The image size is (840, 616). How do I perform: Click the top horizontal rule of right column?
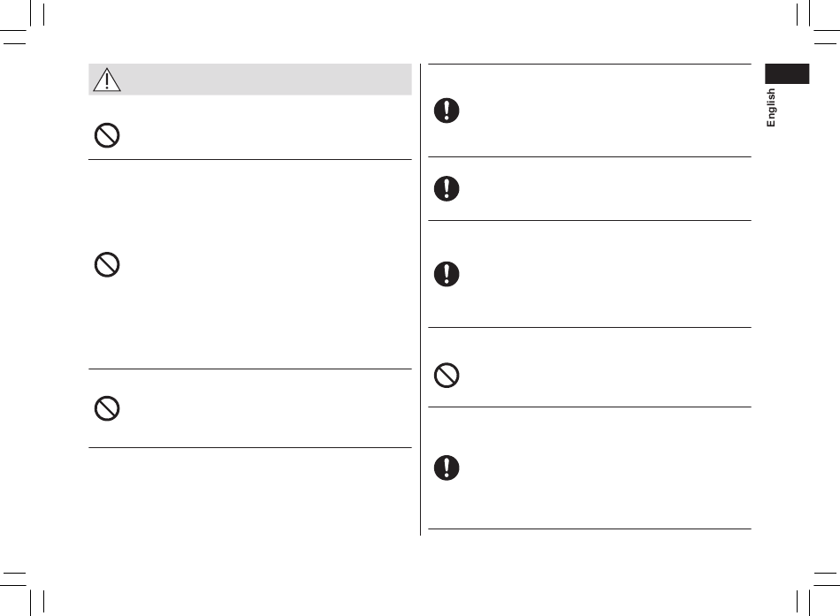point(590,64)
